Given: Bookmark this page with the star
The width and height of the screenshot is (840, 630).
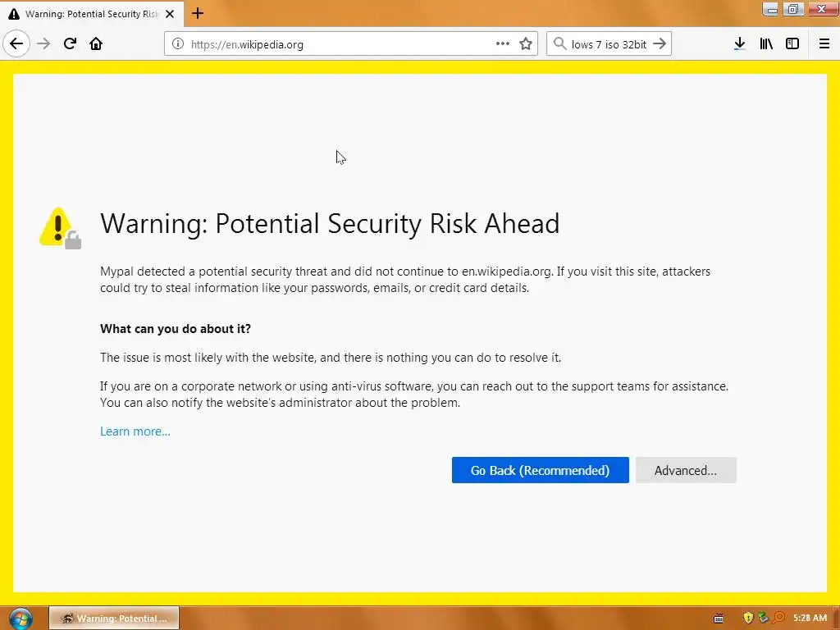Looking at the screenshot, I should 526,44.
